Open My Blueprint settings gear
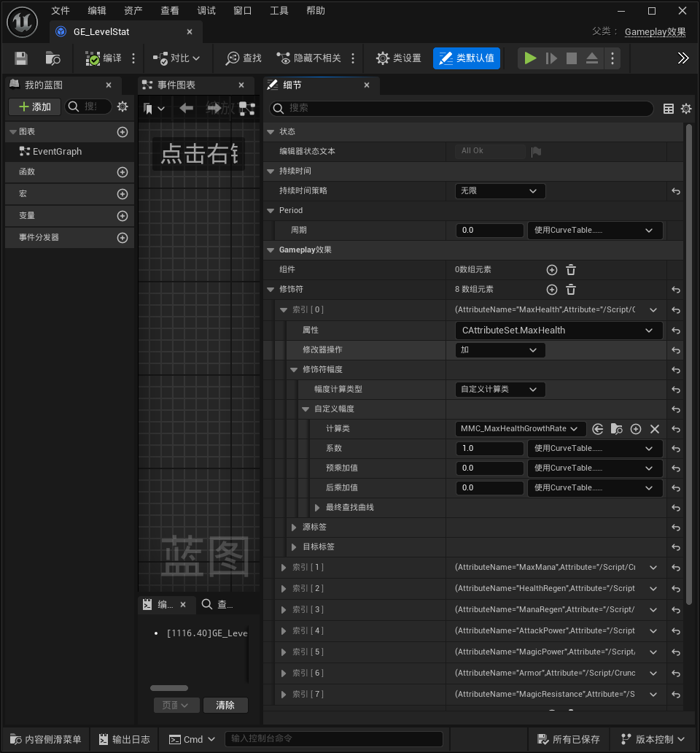Screen dimensions: 700x753 coord(122,107)
